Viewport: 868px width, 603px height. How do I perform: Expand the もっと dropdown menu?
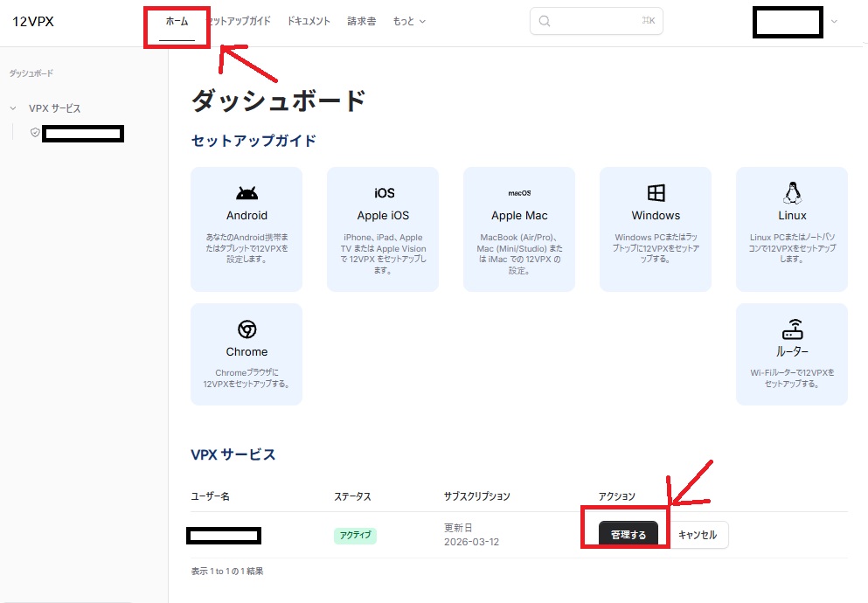point(409,21)
